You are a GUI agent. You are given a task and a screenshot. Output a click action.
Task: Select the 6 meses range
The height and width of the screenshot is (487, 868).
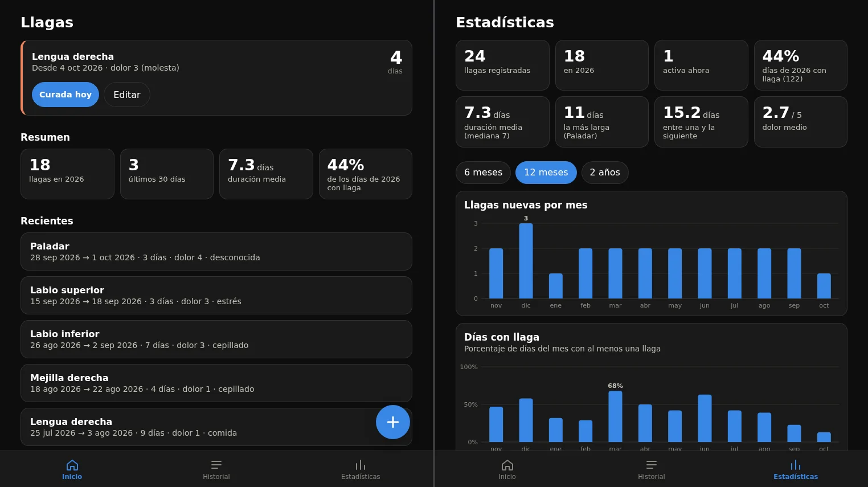(483, 173)
